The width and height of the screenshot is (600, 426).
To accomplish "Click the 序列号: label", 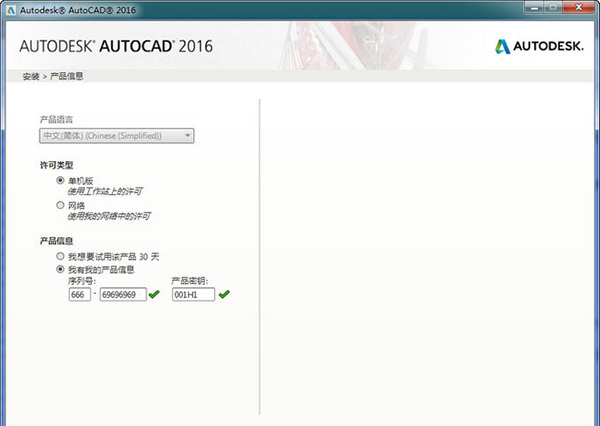I will (82, 281).
